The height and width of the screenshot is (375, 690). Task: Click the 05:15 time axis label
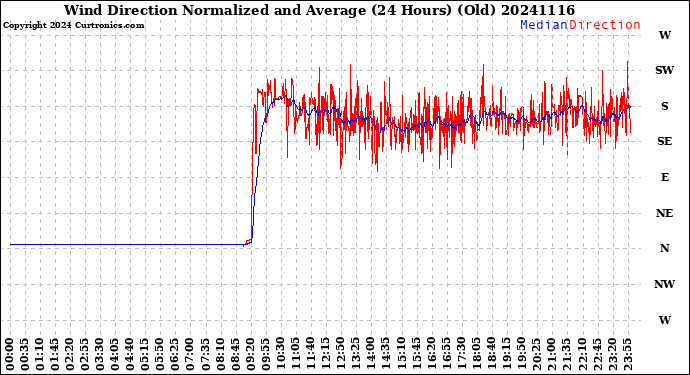coord(145,354)
